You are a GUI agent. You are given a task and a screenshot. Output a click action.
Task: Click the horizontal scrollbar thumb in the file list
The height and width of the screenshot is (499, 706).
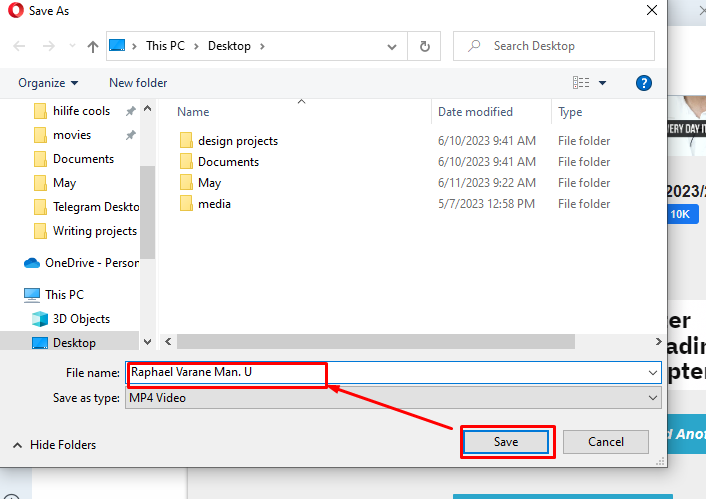[x=376, y=341]
